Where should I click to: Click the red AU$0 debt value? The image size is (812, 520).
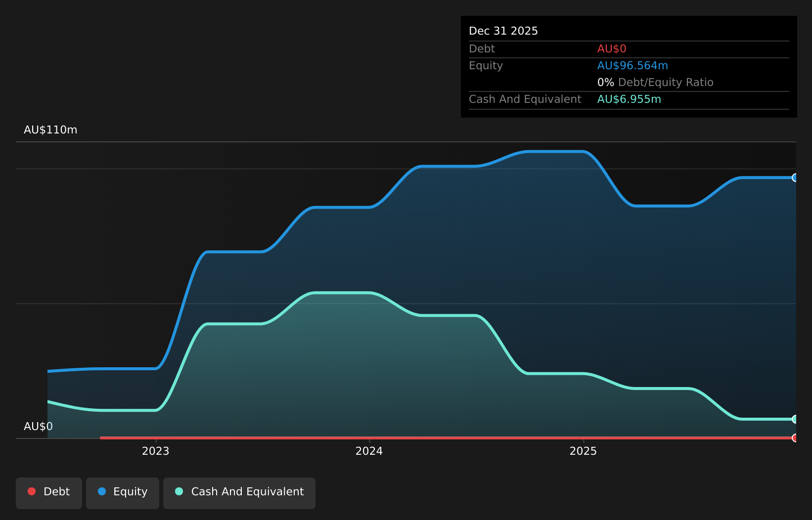(612, 49)
